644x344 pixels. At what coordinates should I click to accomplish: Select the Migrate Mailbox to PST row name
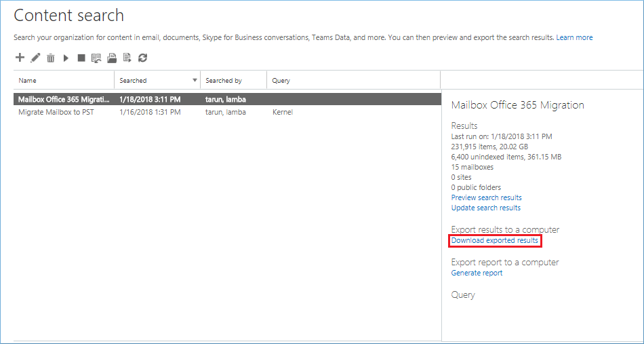click(x=56, y=112)
